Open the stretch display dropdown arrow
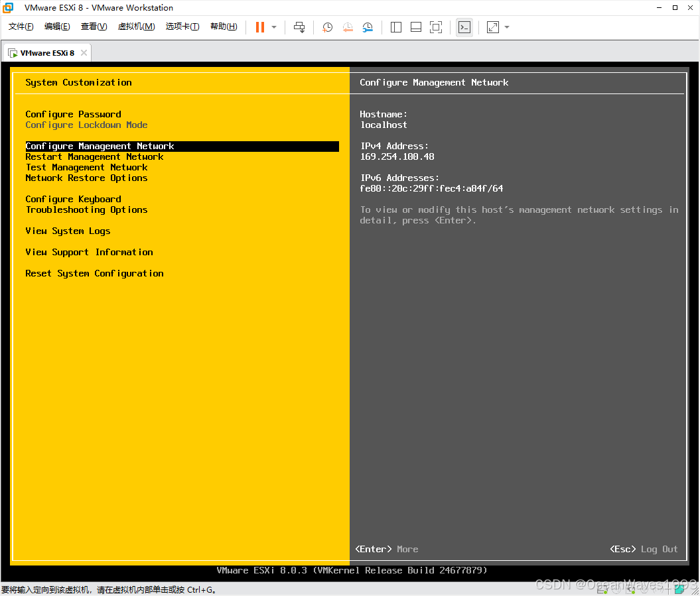 coord(507,27)
